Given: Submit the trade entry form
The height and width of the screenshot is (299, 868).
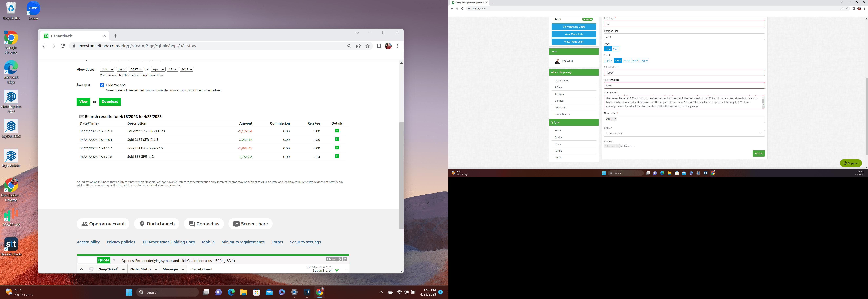Looking at the screenshot, I should [758, 153].
